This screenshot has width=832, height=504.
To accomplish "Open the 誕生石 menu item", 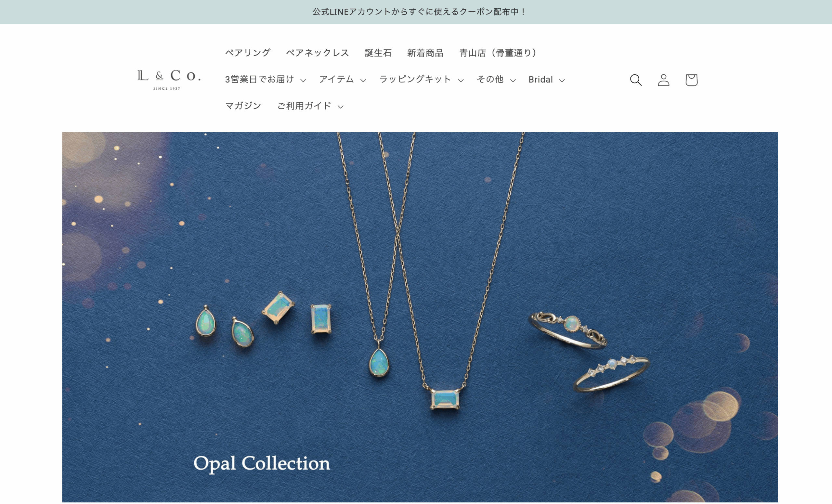I will tap(378, 53).
